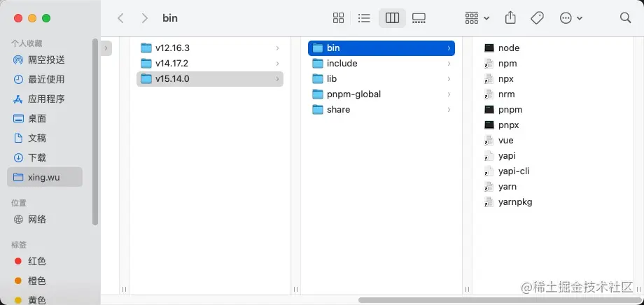
Task: Open the Tags editor icon
Action: pos(537,18)
